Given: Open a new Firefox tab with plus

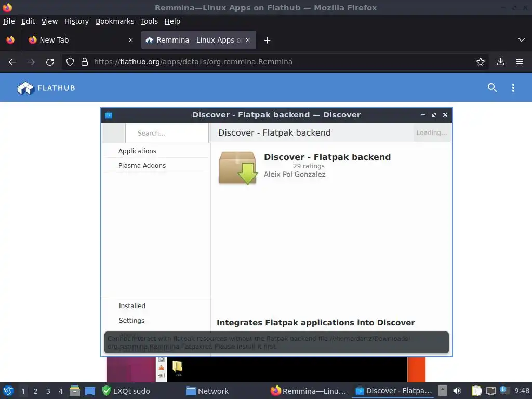Looking at the screenshot, I should 267,41.
